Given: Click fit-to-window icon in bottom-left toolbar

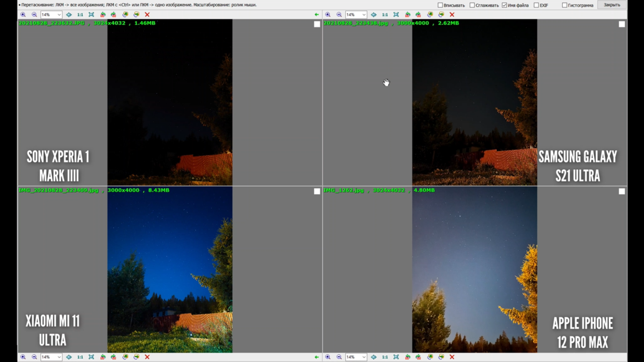Looking at the screenshot, I should 91,357.
